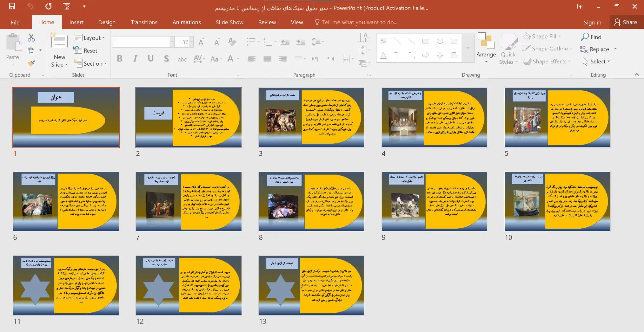Start slideshow from beginning icon in title bar
644x332 pixels.
coord(67,6)
